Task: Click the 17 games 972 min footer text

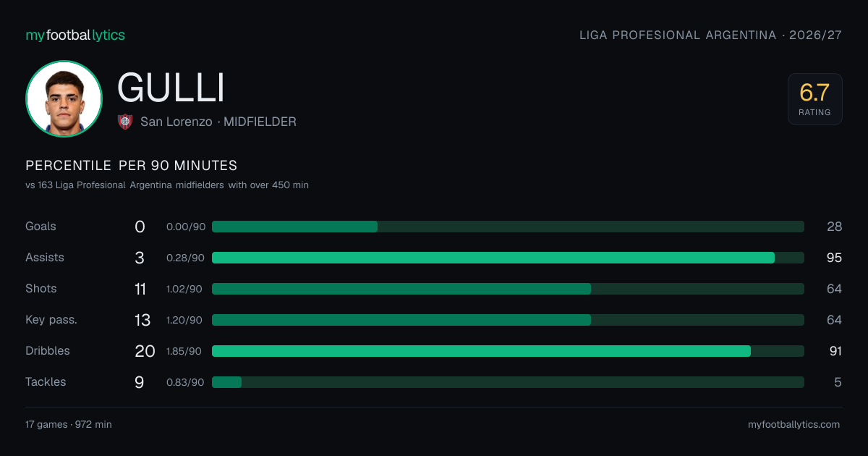Action: coord(69,424)
